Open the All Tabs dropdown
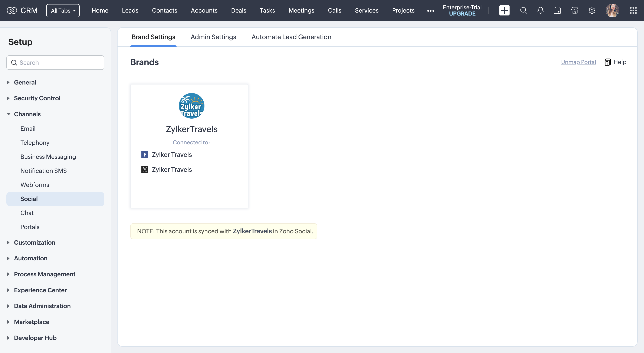 [63, 10]
